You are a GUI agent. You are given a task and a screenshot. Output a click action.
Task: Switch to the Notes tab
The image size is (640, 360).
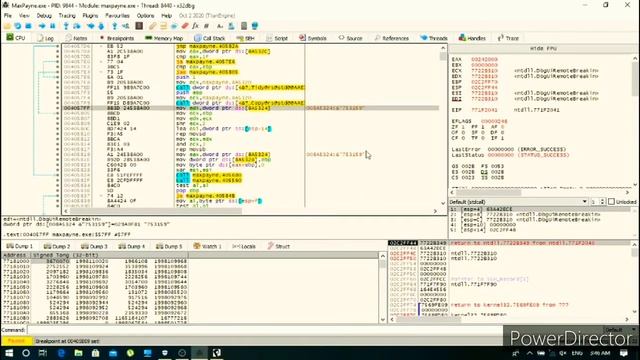click(x=76, y=38)
